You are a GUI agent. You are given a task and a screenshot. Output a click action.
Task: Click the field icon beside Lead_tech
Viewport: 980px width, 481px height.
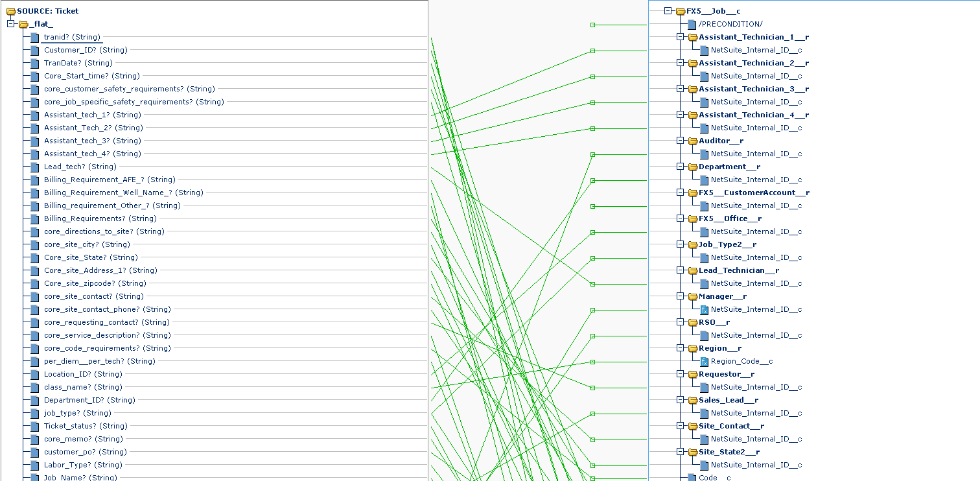pos(35,167)
